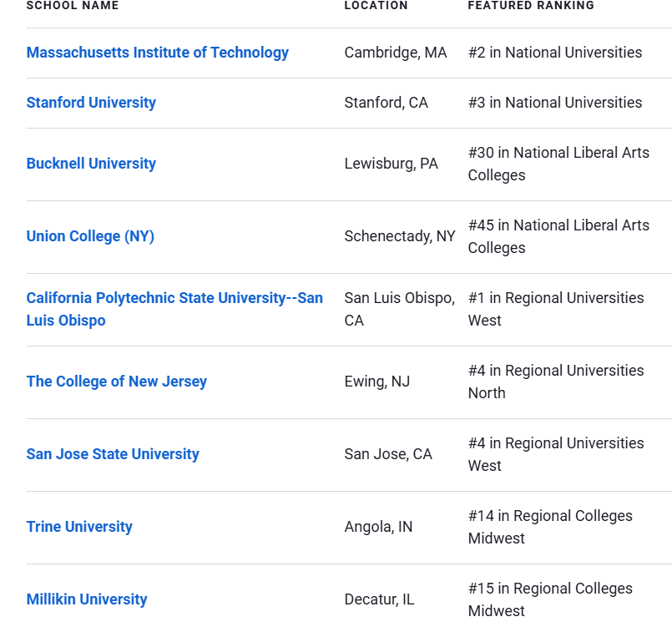Click the Trine University link
The width and height of the screenshot is (672, 632).
(79, 527)
